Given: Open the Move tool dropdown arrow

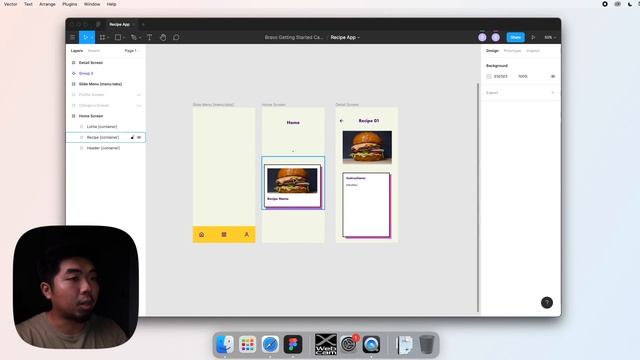Looking at the screenshot, I should (x=92, y=38).
